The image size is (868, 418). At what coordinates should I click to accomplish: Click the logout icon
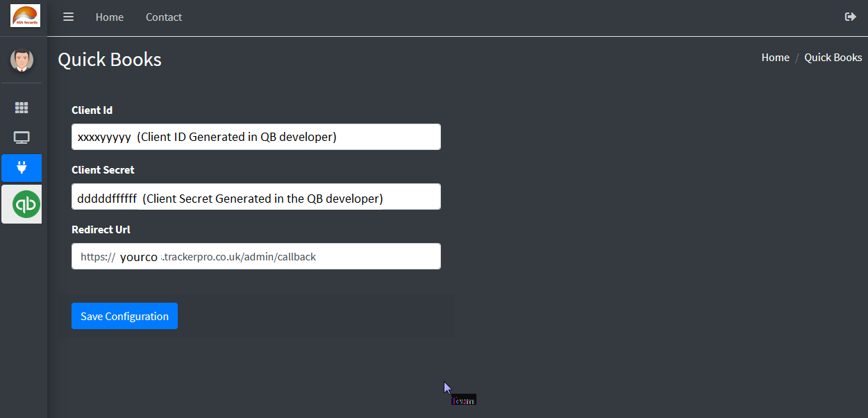850,17
